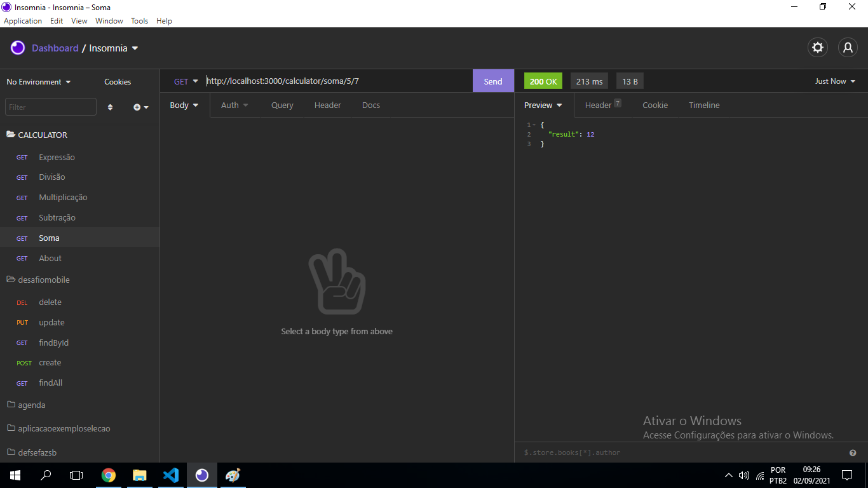Open Visual Studio Code from taskbar
This screenshot has width=868, height=488.
pos(171,475)
